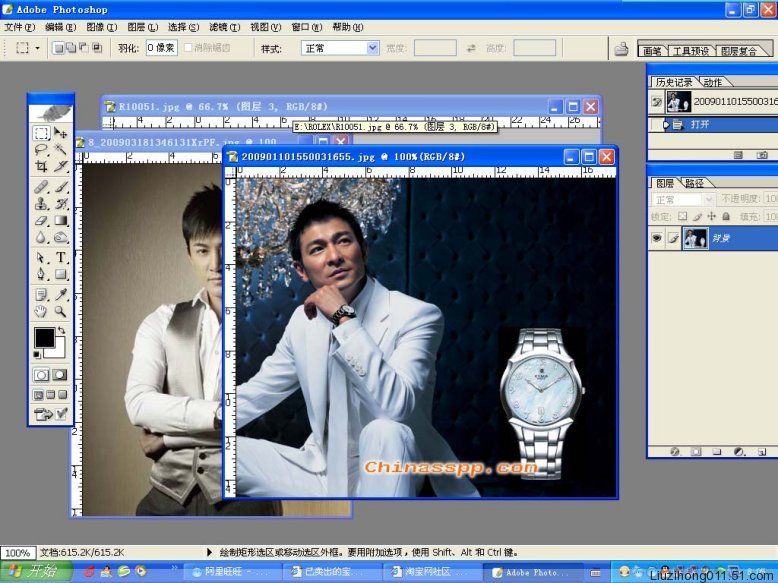Screen dimensions: 778x583
Task: Open the 编辑 menu
Action: coord(61,27)
